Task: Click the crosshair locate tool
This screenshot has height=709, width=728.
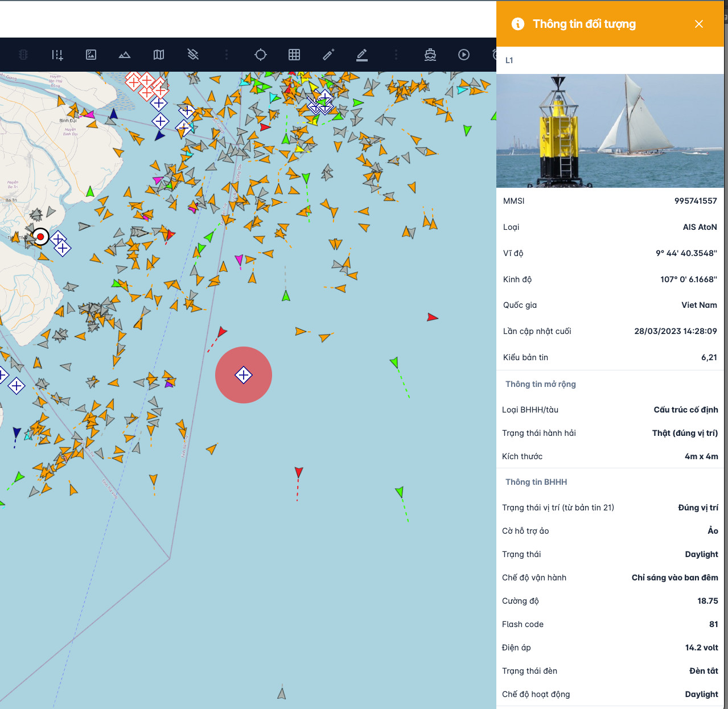Action: click(x=261, y=55)
